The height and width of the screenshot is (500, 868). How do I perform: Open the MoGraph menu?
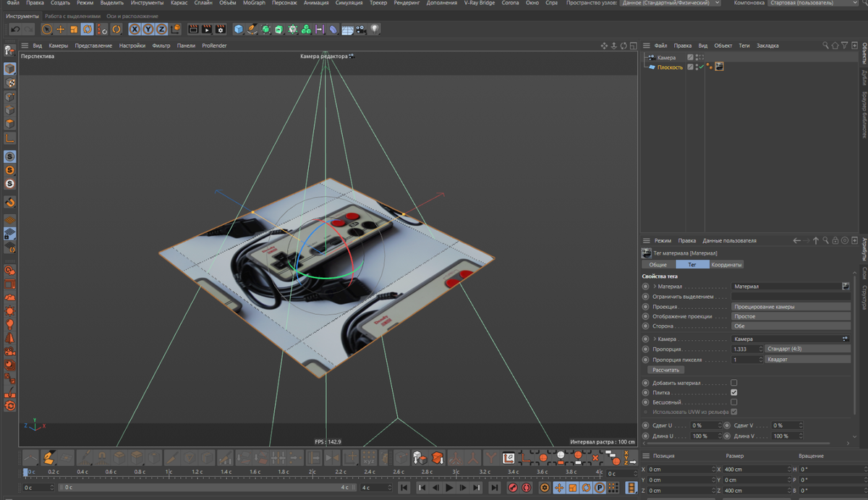253,3
